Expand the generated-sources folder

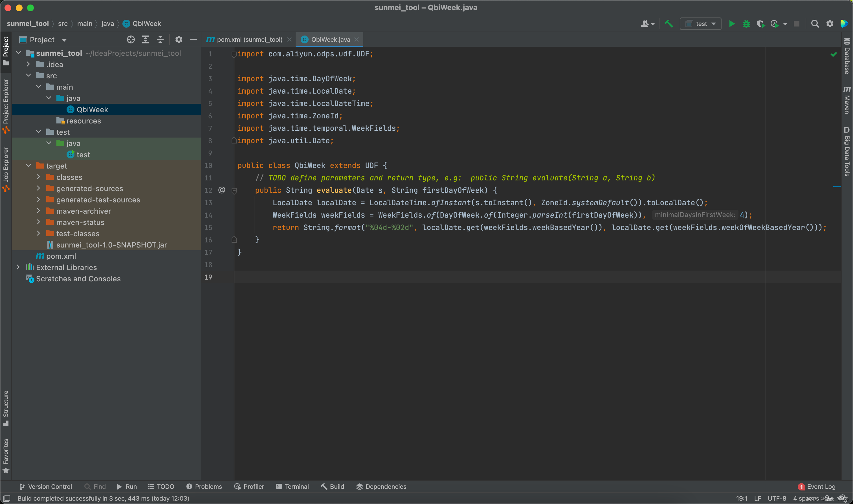38,188
